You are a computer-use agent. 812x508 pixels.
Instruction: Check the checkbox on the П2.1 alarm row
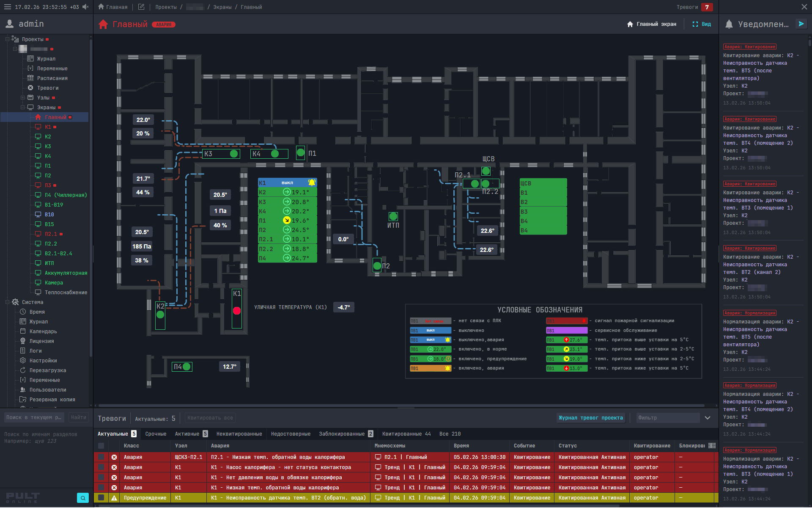(x=101, y=457)
